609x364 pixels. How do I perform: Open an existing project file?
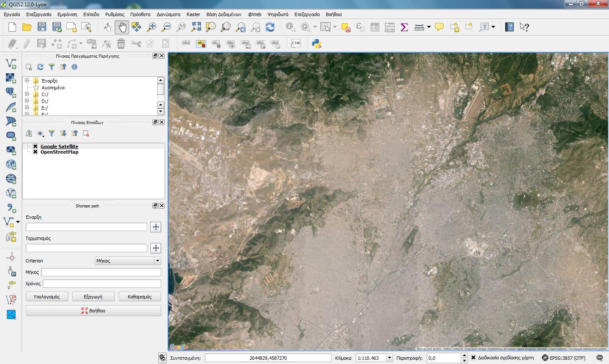point(27,27)
